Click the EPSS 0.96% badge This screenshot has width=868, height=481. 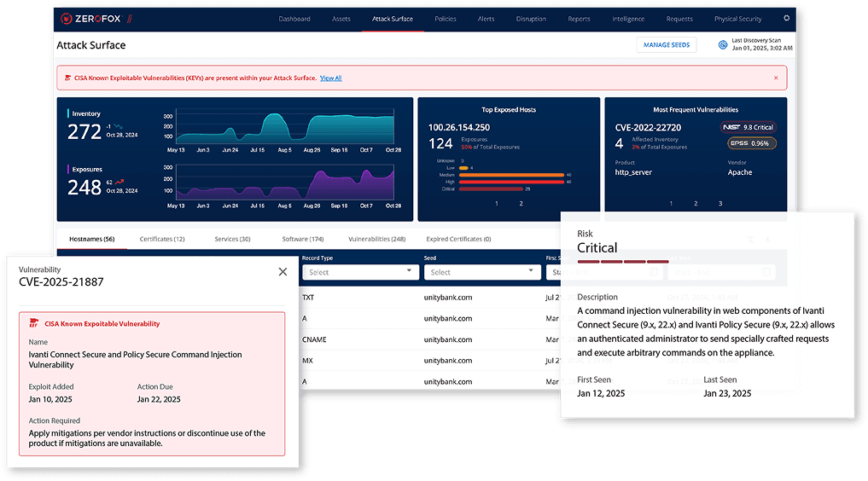coord(752,143)
